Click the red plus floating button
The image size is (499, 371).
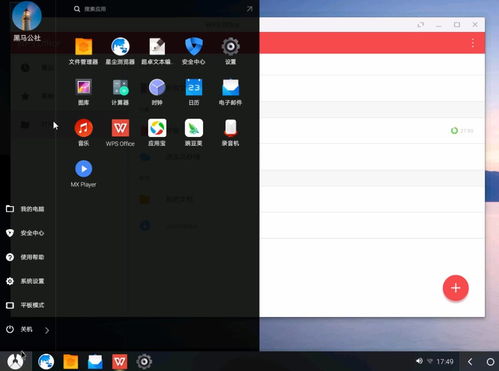point(455,288)
